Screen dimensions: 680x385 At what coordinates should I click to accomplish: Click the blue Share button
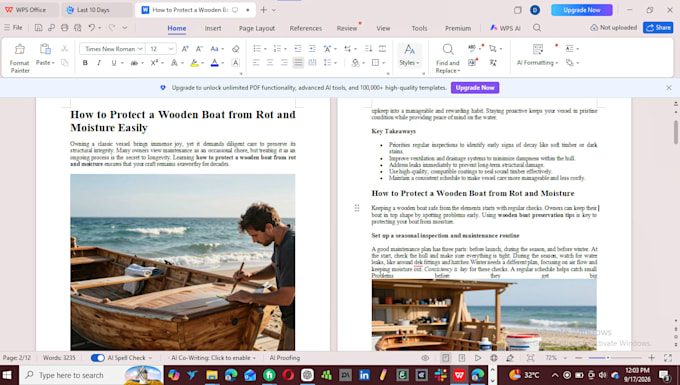(658, 27)
